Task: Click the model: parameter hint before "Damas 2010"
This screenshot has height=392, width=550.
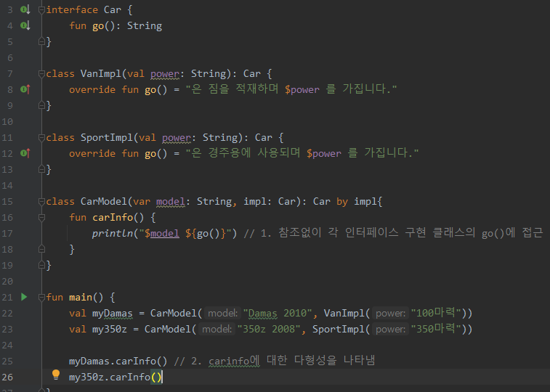Action: (x=222, y=313)
